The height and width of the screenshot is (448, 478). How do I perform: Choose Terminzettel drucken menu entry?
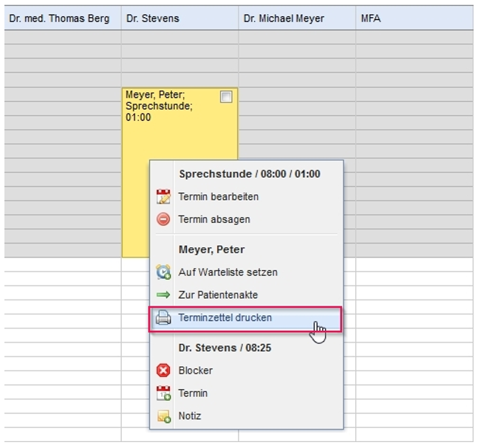(x=225, y=318)
